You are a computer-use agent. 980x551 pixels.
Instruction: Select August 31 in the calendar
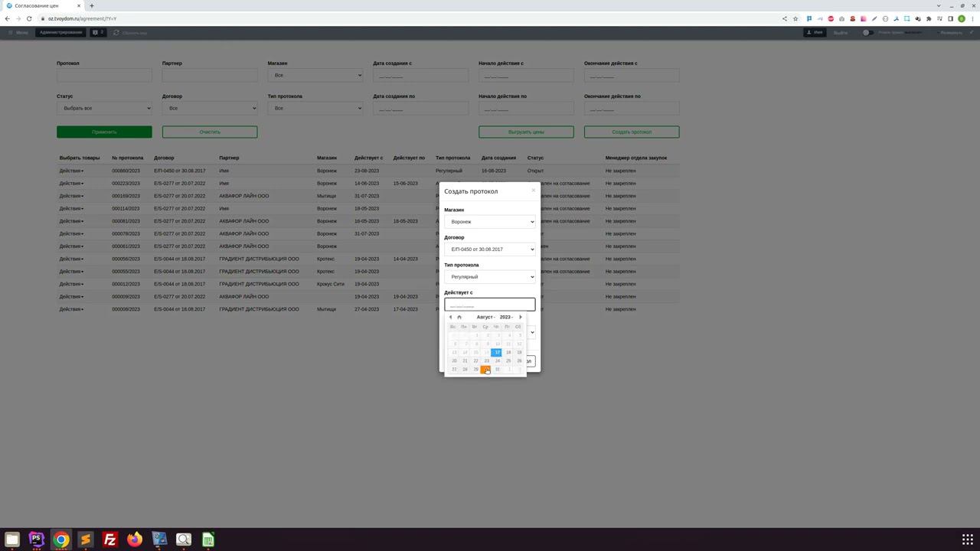[496, 370]
